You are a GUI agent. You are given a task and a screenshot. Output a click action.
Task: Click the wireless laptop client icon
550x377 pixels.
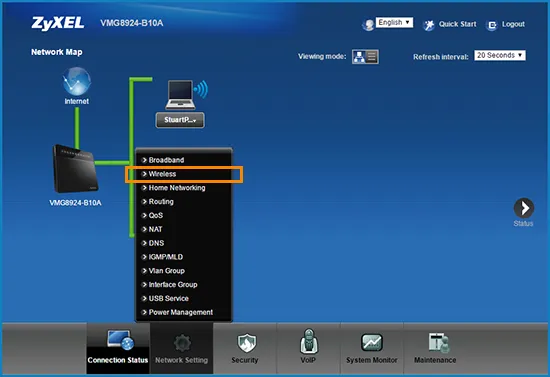[x=187, y=95]
